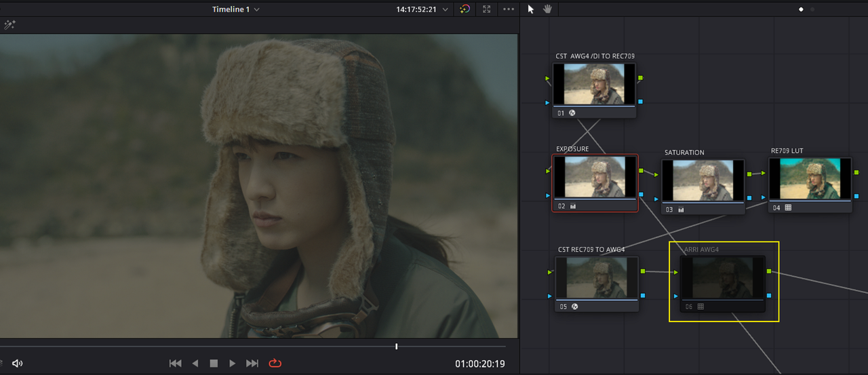The height and width of the screenshot is (375, 868).
Task: Click the grid badge icon on node 06
Action: (x=701, y=307)
